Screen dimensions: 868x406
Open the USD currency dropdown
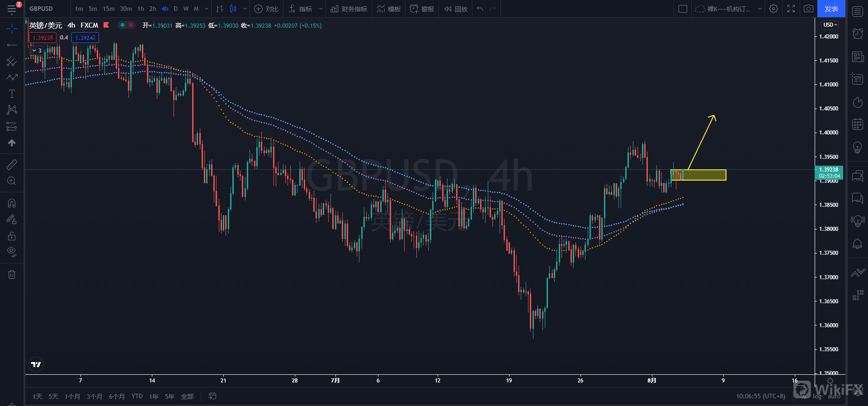click(830, 25)
